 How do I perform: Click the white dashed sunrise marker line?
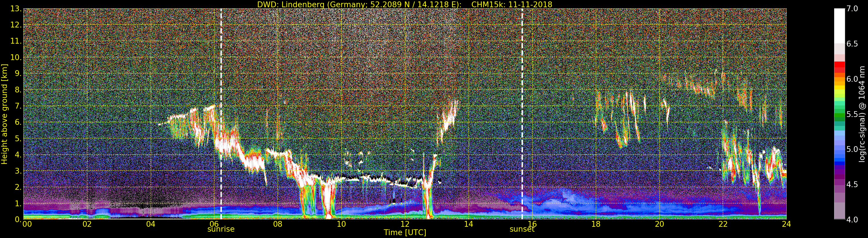[221, 114]
